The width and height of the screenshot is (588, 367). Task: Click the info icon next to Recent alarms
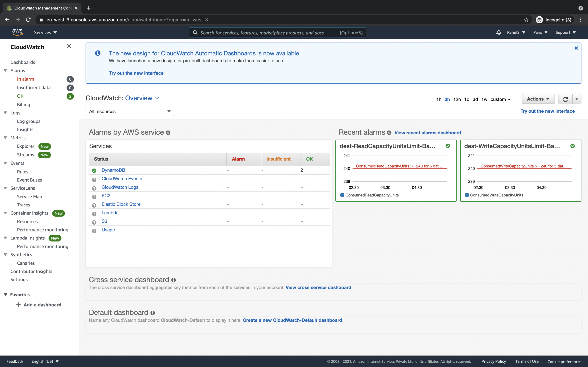[389, 133]
